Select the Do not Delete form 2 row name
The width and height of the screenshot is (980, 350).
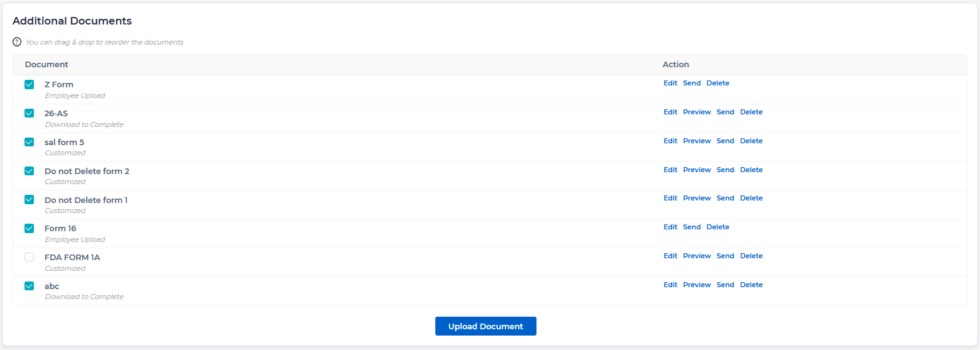click(x=87, y=171)
